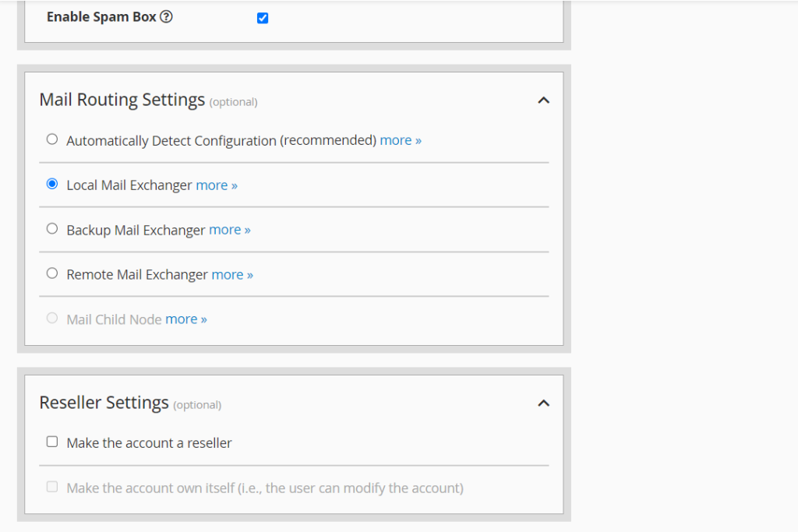Select Automatically Detect Configuration radio button

click(x=52, y=139)
